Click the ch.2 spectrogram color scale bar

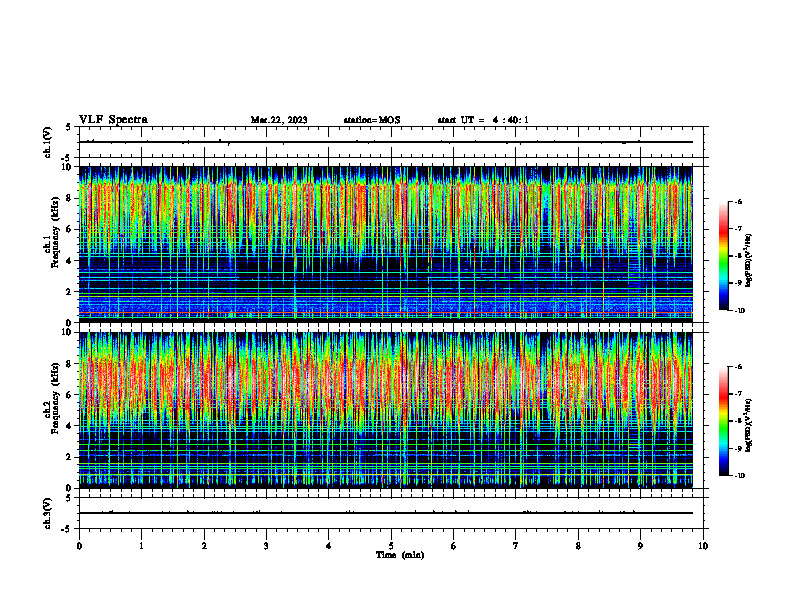723,421
